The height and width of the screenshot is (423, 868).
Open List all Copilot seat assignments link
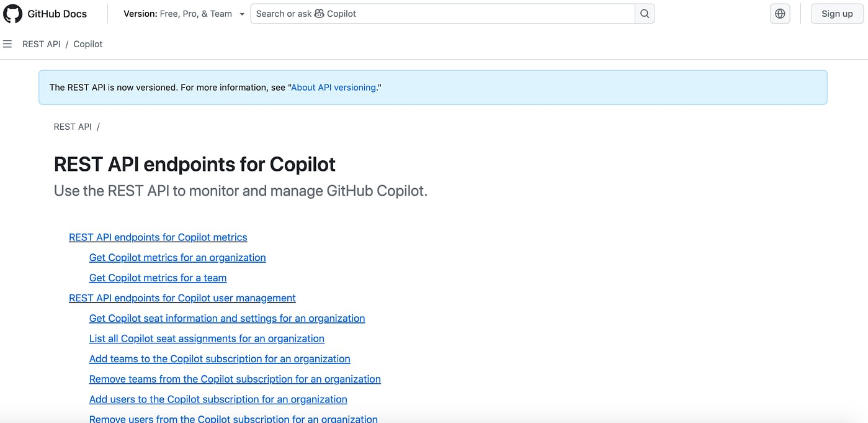coord(207,339)
